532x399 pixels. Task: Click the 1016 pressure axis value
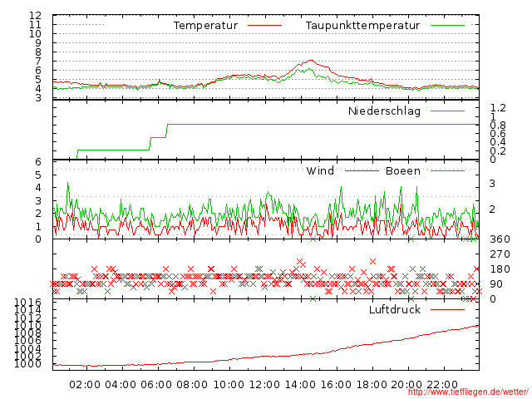(x=27, y=302)
